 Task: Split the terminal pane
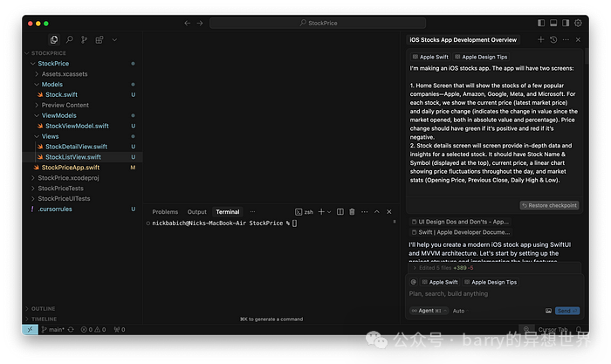pyautogui.click(x=340, y=212)
